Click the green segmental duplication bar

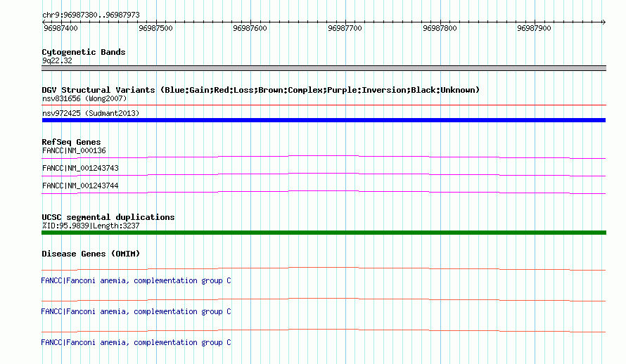point(324,233)
